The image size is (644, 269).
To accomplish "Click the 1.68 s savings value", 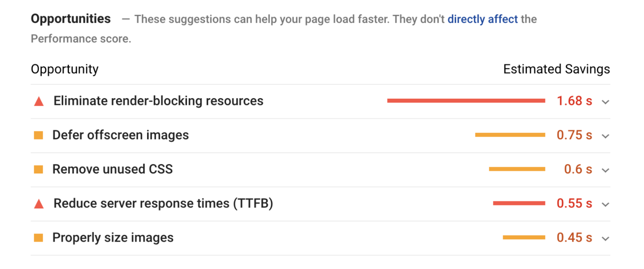I will click(574, 101).
